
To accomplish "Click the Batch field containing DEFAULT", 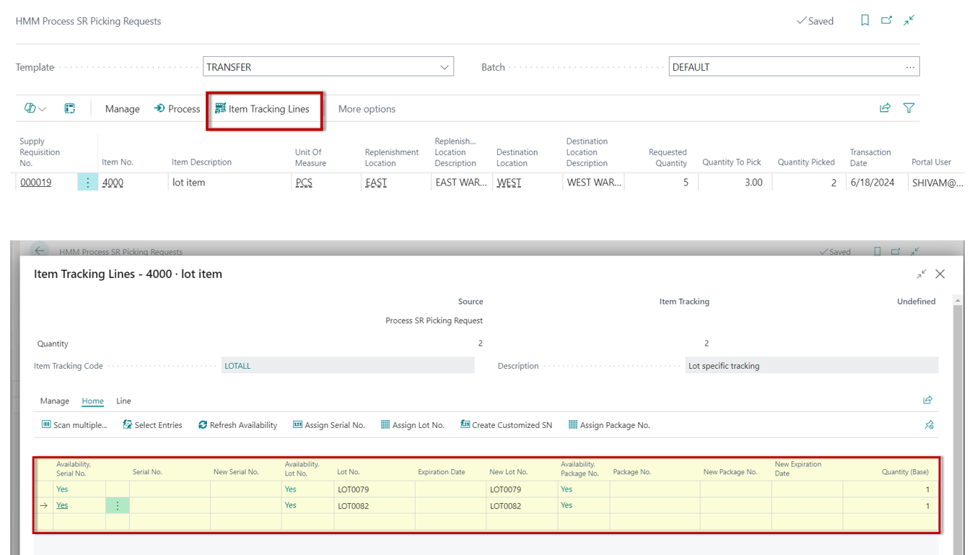I will tap(794, 67).
